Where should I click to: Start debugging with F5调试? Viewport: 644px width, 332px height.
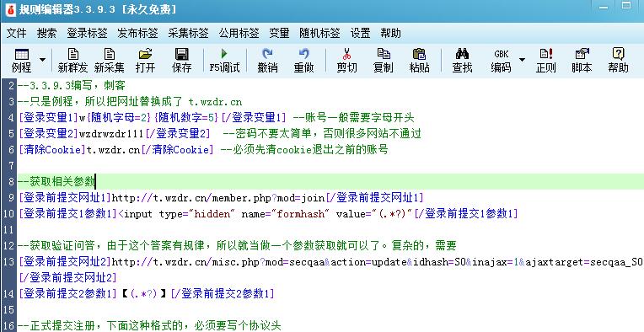tap(224, 61)
